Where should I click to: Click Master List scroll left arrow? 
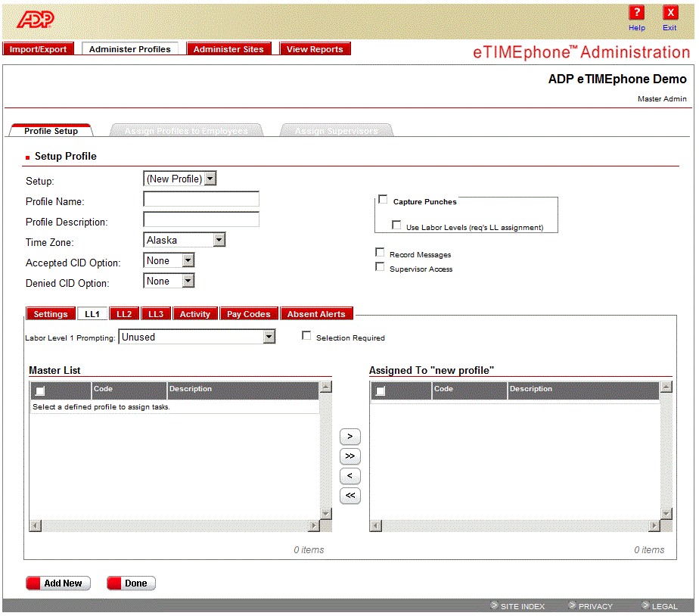36,526
